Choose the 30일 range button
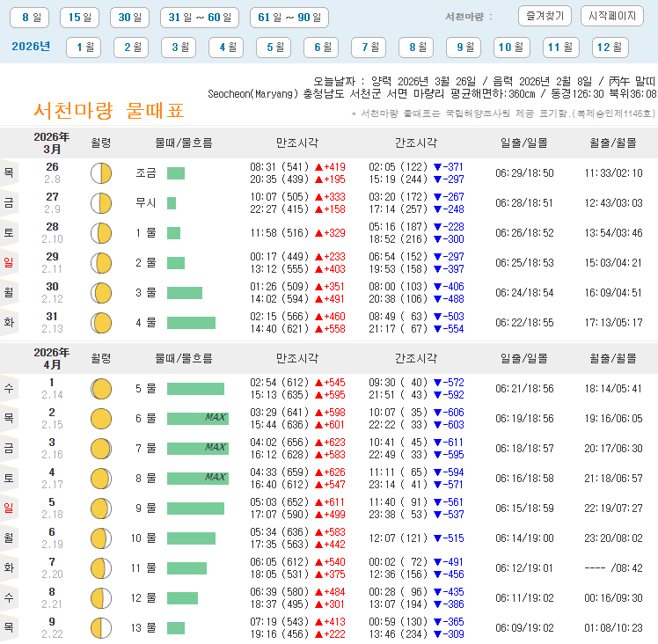This screenshot has height=644, width=658. [x=129, y=18]
